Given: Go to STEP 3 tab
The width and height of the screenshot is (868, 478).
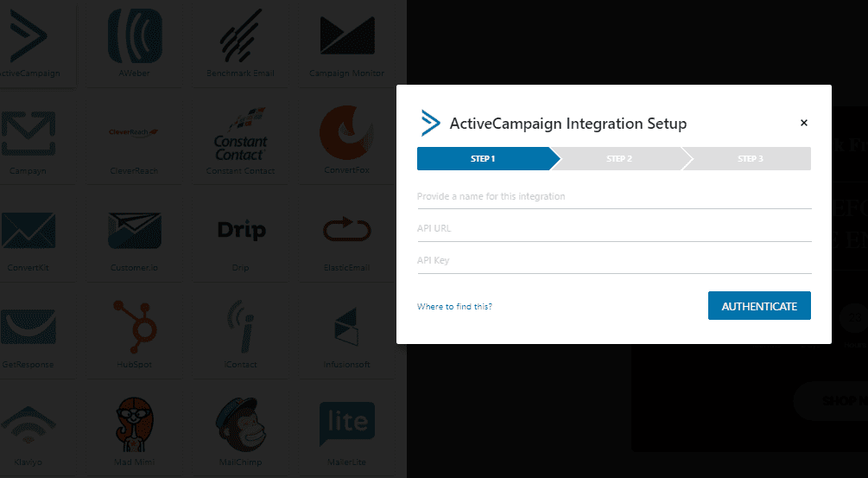Looking at the screenshot, I should point(750,158).
